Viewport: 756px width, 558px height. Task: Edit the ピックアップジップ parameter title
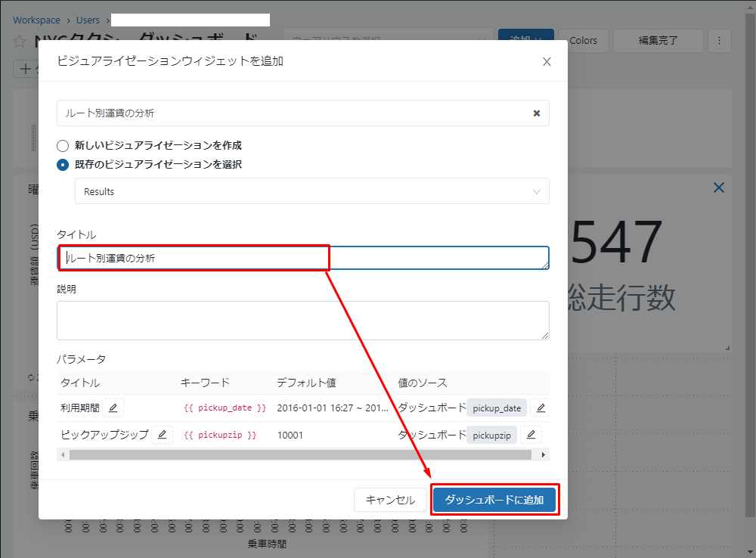click(162, 435)
